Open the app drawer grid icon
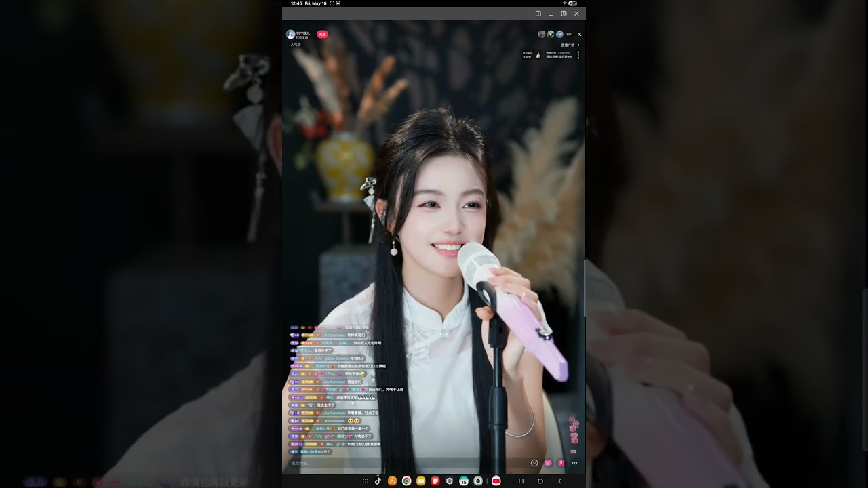 (365, 481)
